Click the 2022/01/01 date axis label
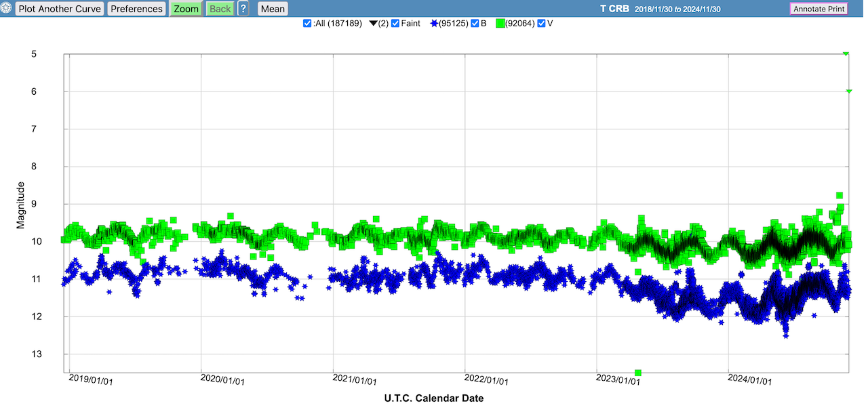Image resolution: width=868 pixels, height=416 pixels. [487, 380]
